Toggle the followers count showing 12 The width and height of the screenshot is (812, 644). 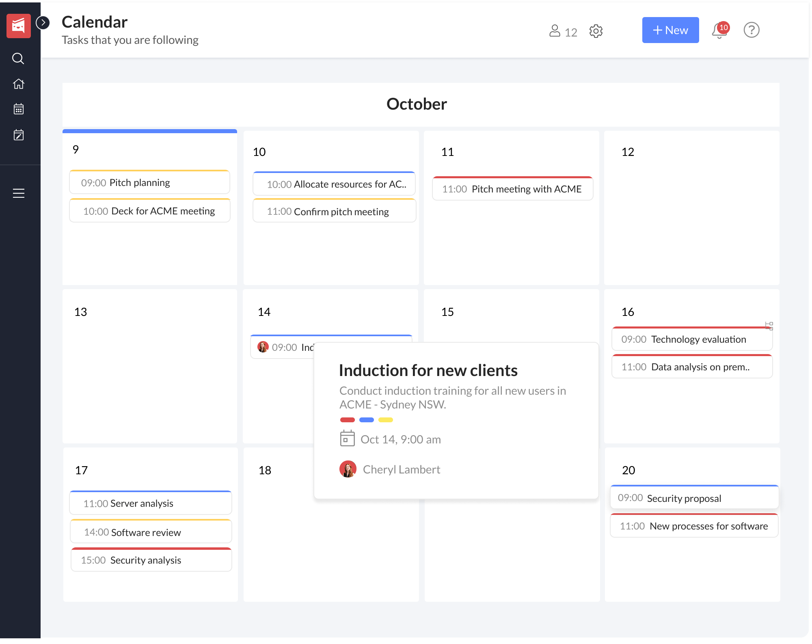pos(564,30)
